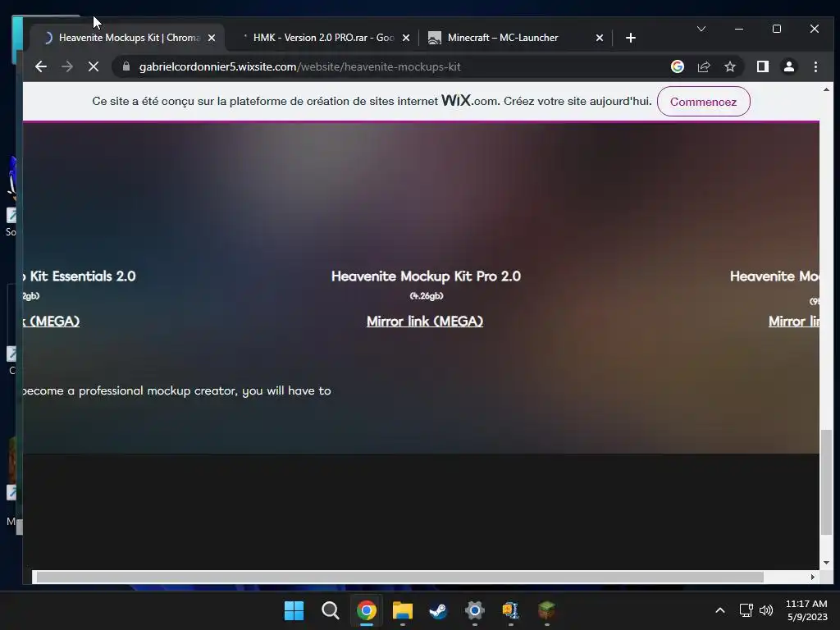The width and height of the screenshot is (840, 630).
Task: Open the WinRAR archive taskbar icon
Action: [x=510, y=610]
